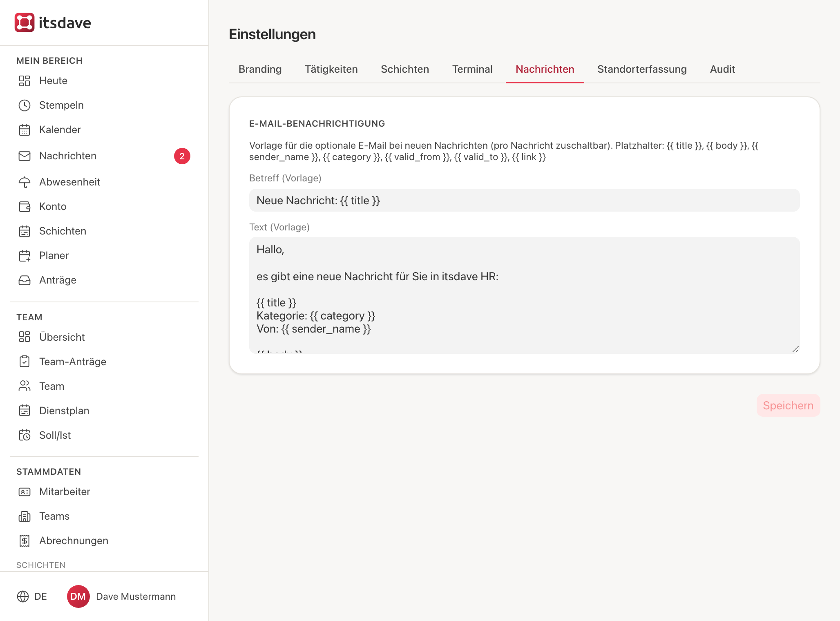The height and width of the screenshot is (621, 840).
Task: Navigate to Dienstplan
Action: point(104,411)
